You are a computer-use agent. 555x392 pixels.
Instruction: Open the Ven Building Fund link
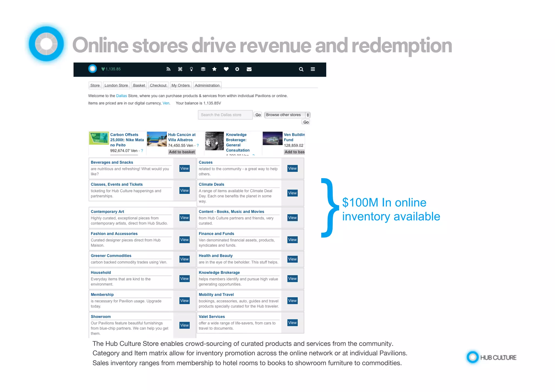(294, 137)
